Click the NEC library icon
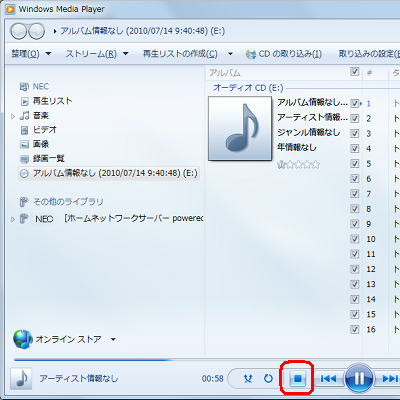This screenshot has width=400, height=400. tap(24, 87)
